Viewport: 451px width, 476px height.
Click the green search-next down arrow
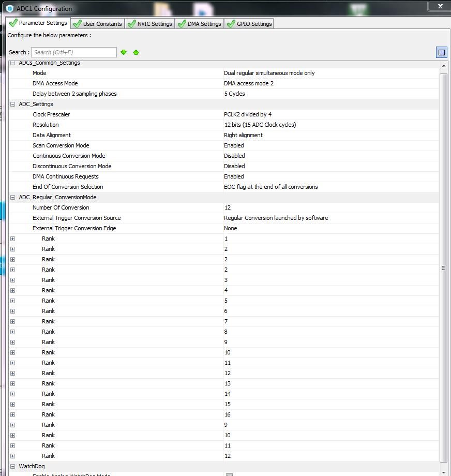tap(124, 52)
